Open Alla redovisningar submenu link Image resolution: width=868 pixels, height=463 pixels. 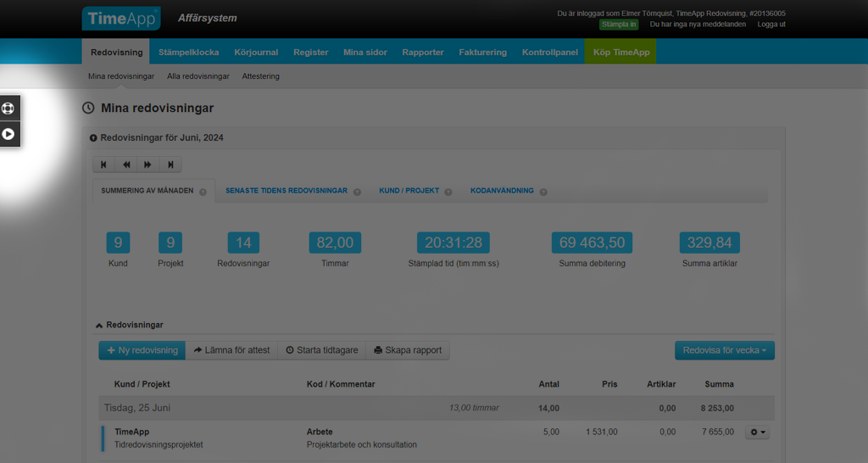point(198,76)
